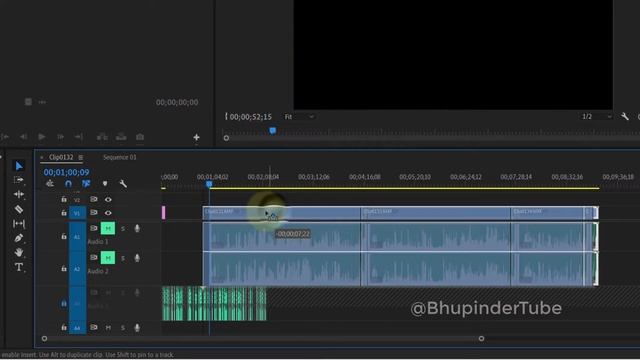640x360 pixels.
Task: Click the timeline playhead timecode 00;01;00;09
Action: 66,172
